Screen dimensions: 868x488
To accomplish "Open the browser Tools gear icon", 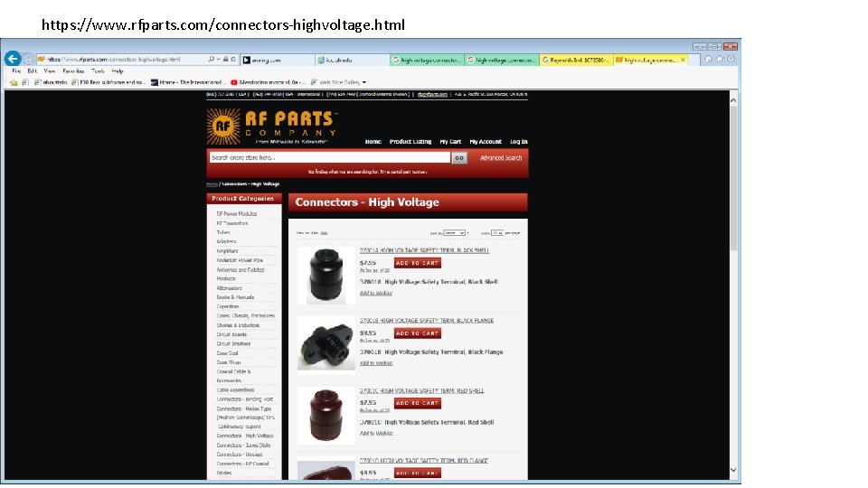I will 731,59.
